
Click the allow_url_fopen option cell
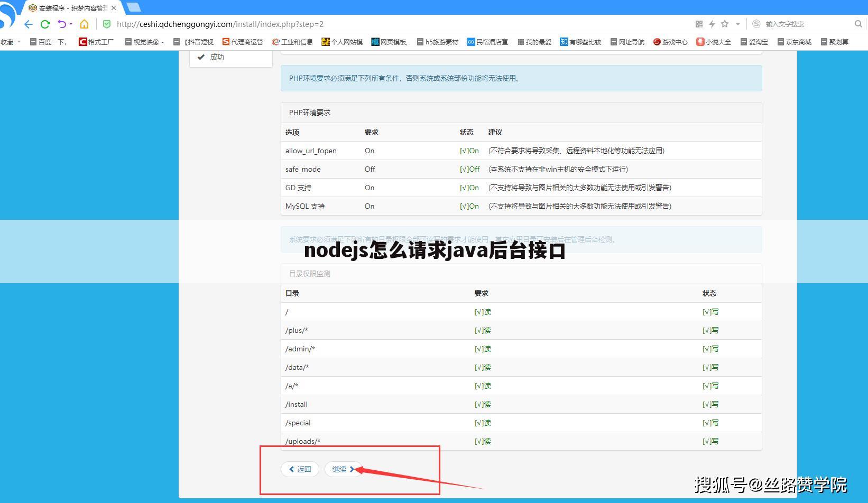click(311, 151)
